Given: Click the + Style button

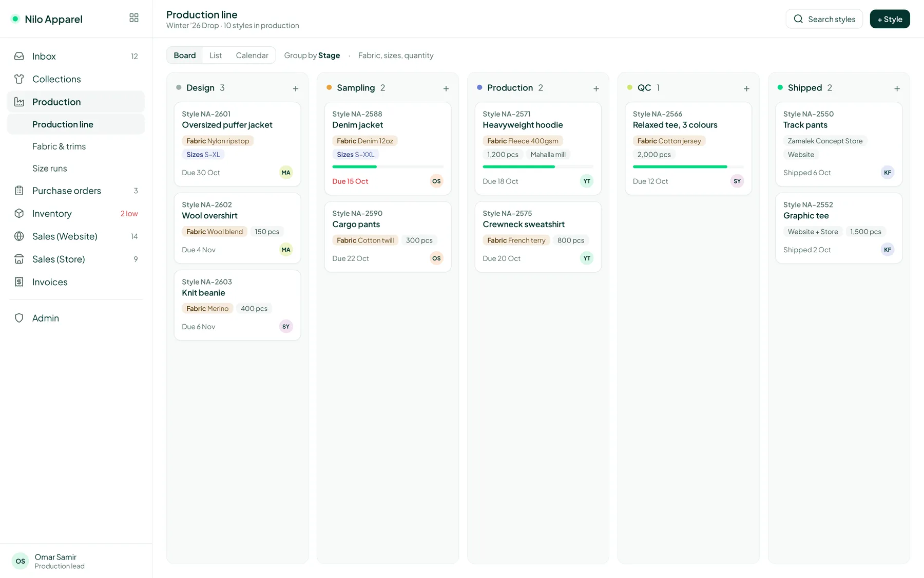Looking at the screenshot, I should [890, 19].
